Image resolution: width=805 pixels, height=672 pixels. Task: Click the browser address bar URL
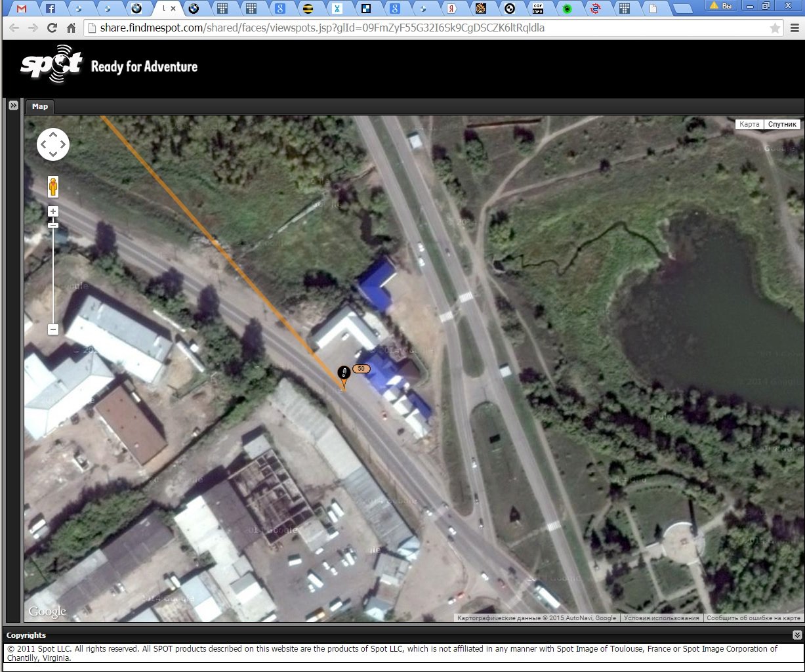click(321, 28)
